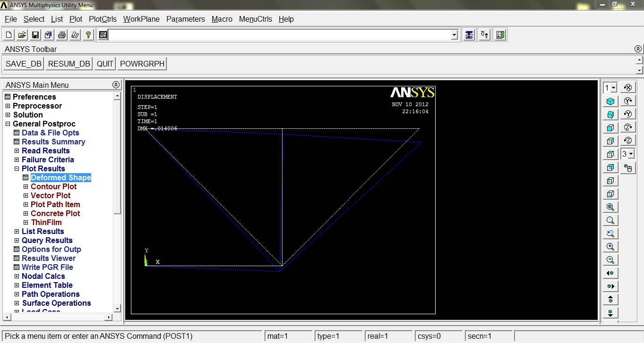Click the fit view magnifier with cube

610,207
